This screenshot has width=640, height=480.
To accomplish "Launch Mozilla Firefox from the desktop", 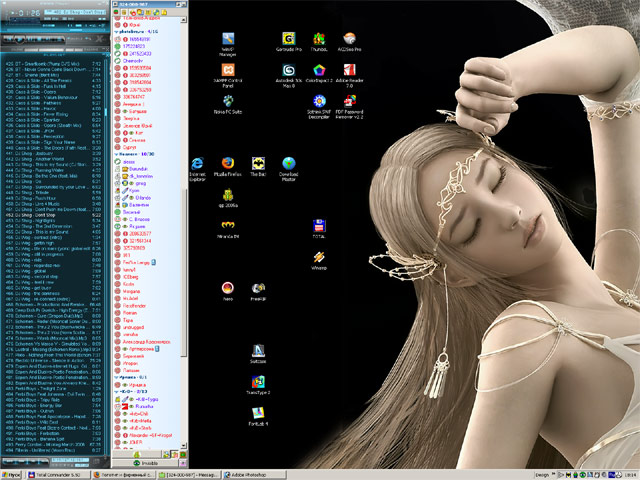I will pos(228,167).
